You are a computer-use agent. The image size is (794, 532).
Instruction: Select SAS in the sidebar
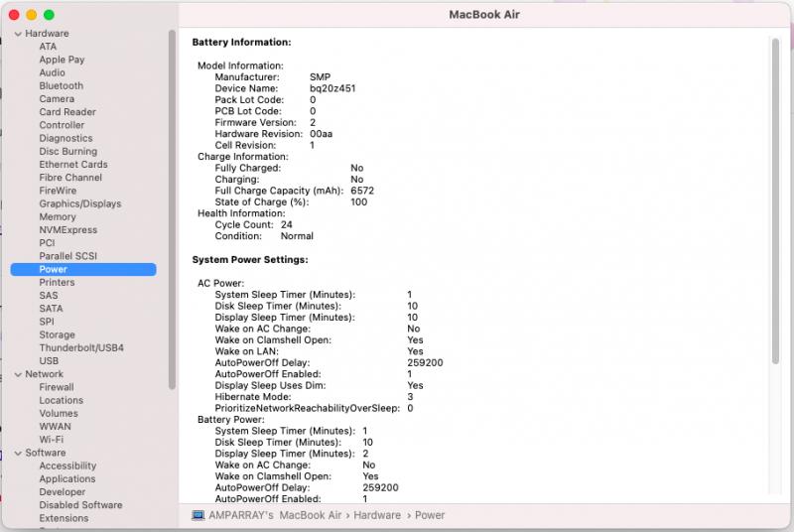(48, 296)
